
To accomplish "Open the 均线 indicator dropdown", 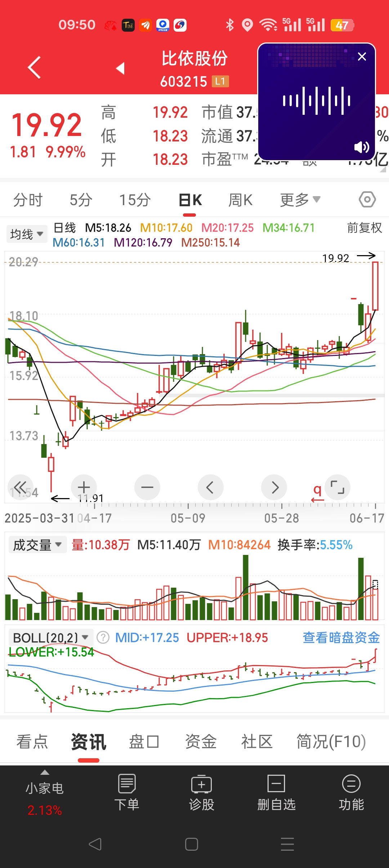I will click(x=27, y=234).
